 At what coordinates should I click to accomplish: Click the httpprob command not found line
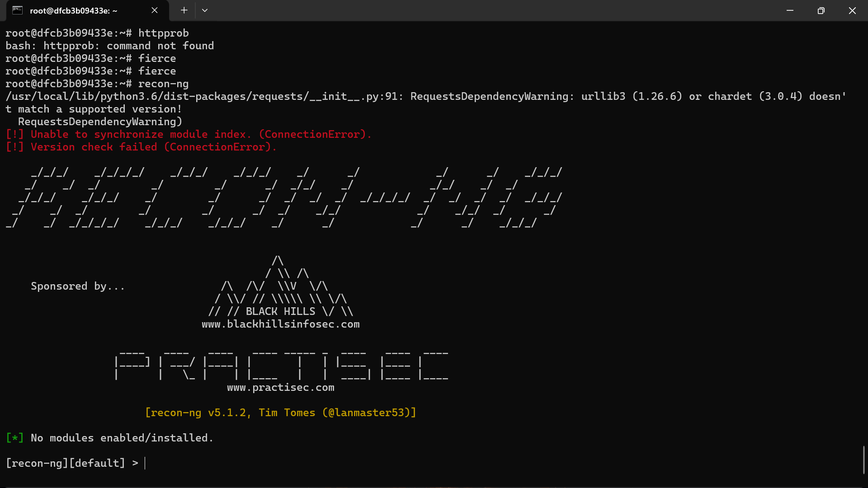[x=110, y=45]
